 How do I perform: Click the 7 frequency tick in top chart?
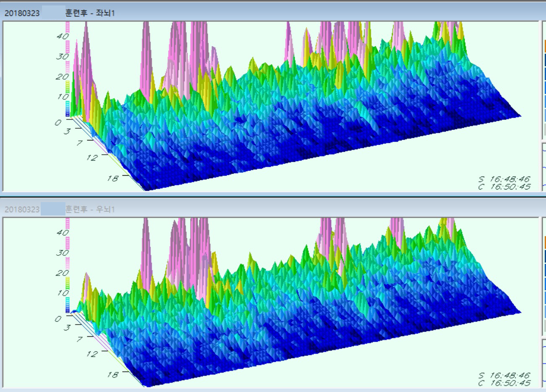coord(79,143)
